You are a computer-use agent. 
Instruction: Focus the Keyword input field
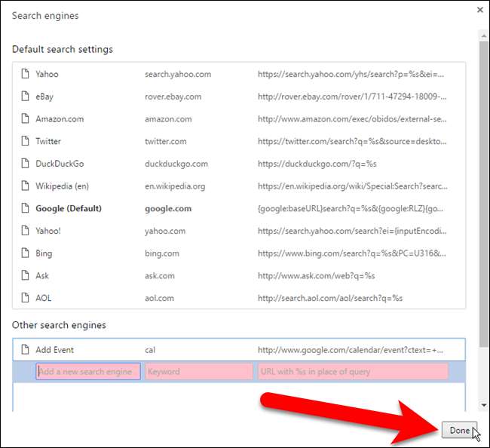pyautogui.click(x=199, y=371)
